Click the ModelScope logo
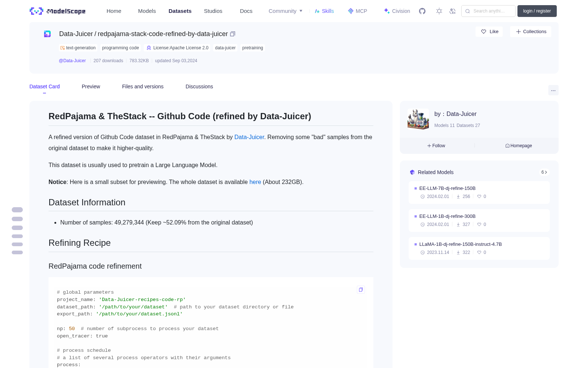 pyautogui.click(x=58, y=11)
